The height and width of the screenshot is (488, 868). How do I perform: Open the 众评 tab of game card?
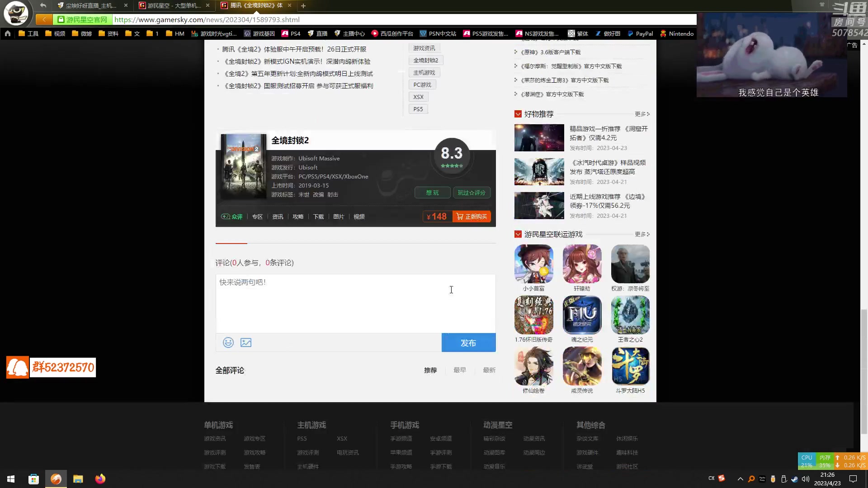[232, 216]
